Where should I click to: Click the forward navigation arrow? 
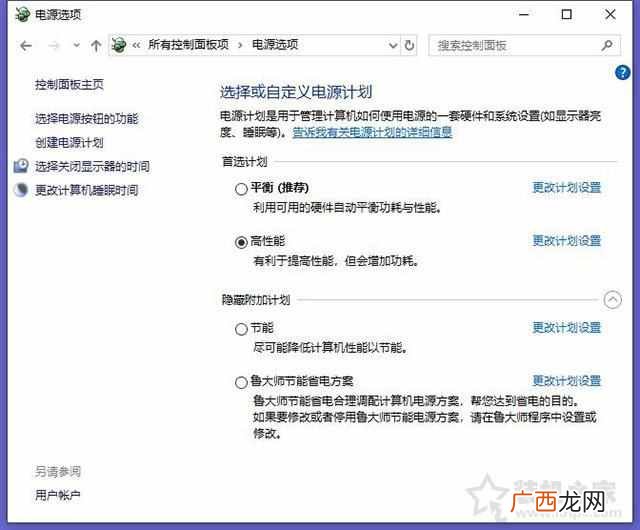(x=53, y=45)
